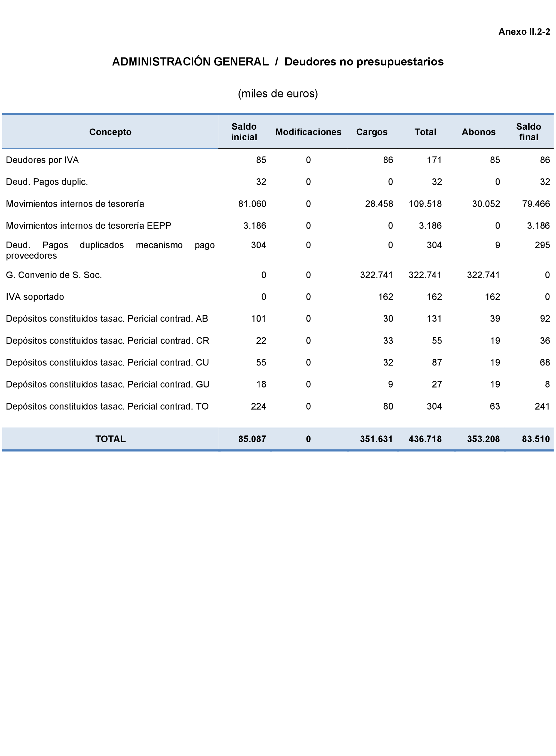Select the title 'ADMINISTRACIÓN GENERAL / Deudores no presupuestarios'
The height and width of the screenshot is (756, 556).
[278, 62]
